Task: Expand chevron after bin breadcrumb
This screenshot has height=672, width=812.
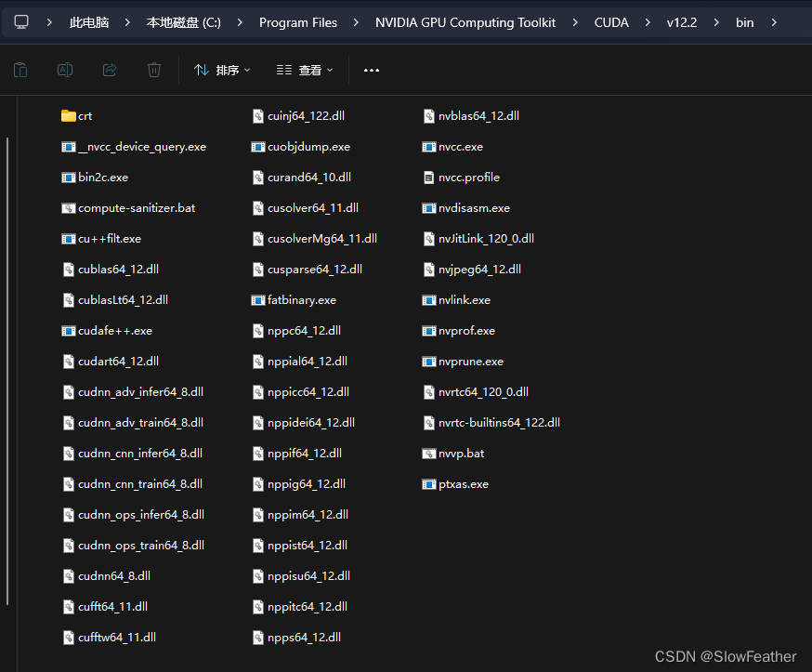Action: (774, 22)
